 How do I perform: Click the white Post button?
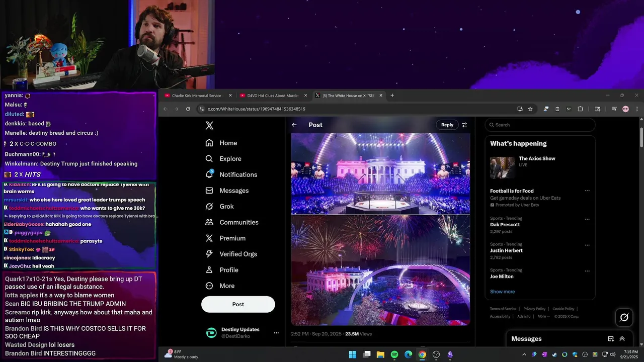(x=238, y=304)
